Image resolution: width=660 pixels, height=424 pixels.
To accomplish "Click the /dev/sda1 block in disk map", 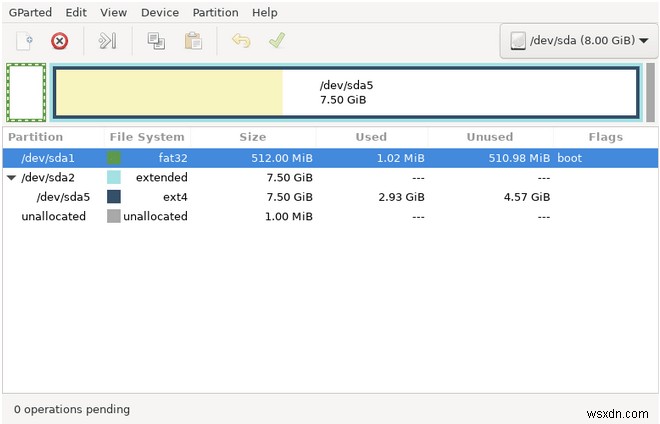I will tap(26, 93).
